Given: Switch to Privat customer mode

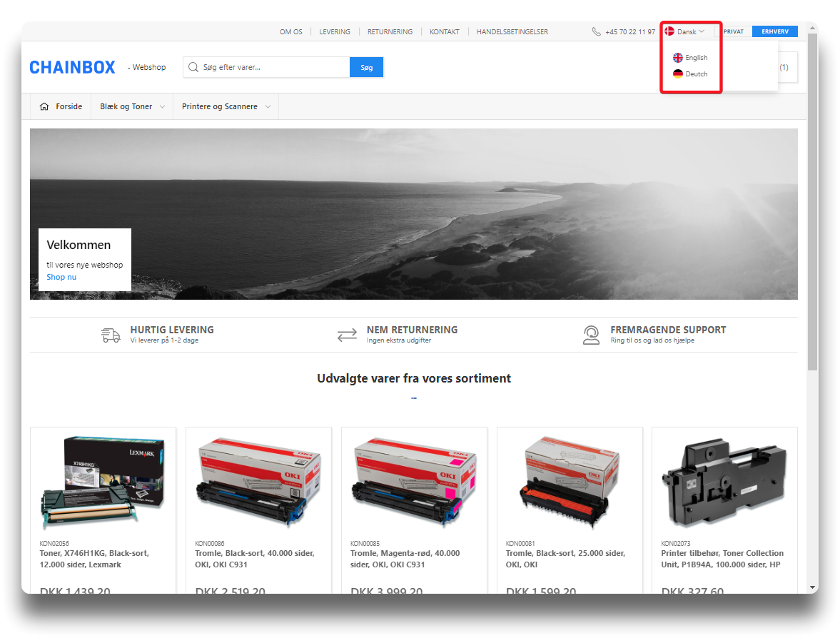Looking at the screenshot, I should [733, 31].
